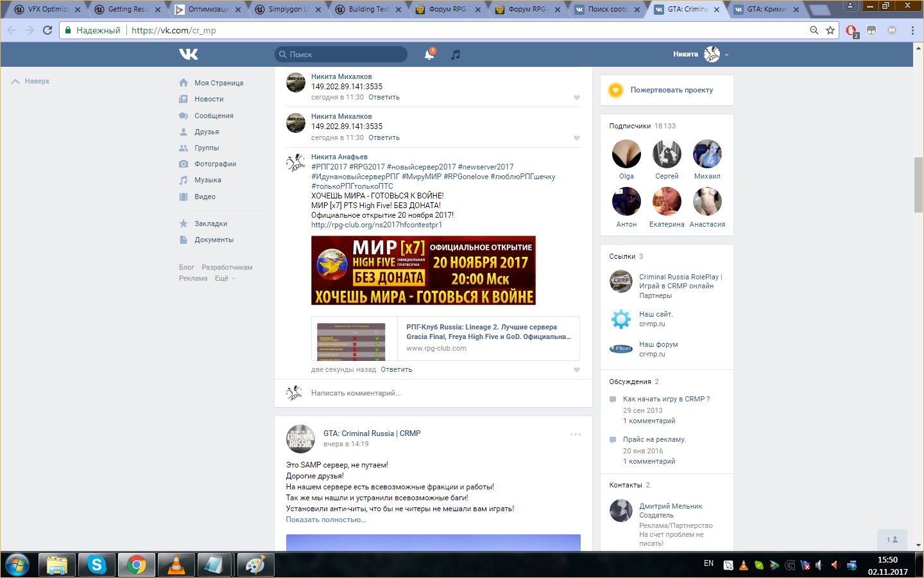This screenshot has height=578, width=924.
Task: Open the РПГ-Клуб Russia link preview thumbnail
Action: click(352, 341)
